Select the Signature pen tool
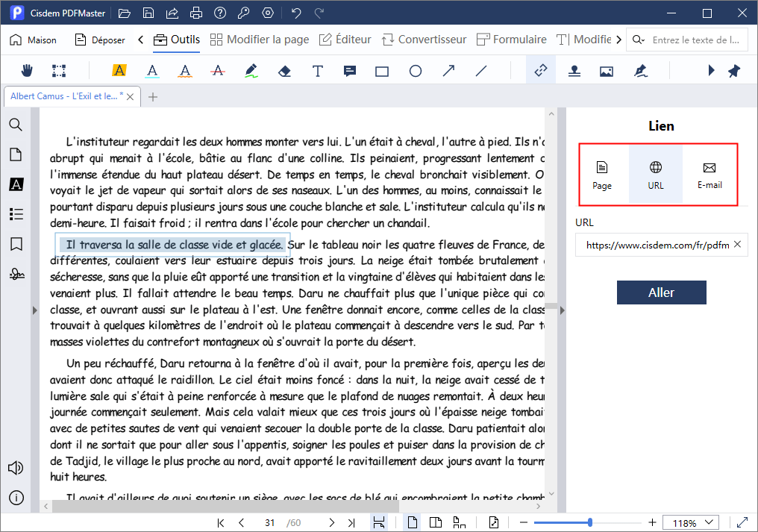This screenshot has width=758, height=532. 641,71
